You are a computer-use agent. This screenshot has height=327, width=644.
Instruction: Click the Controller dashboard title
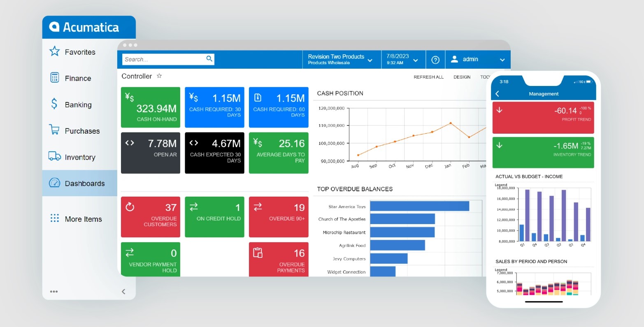coord(137,76)
